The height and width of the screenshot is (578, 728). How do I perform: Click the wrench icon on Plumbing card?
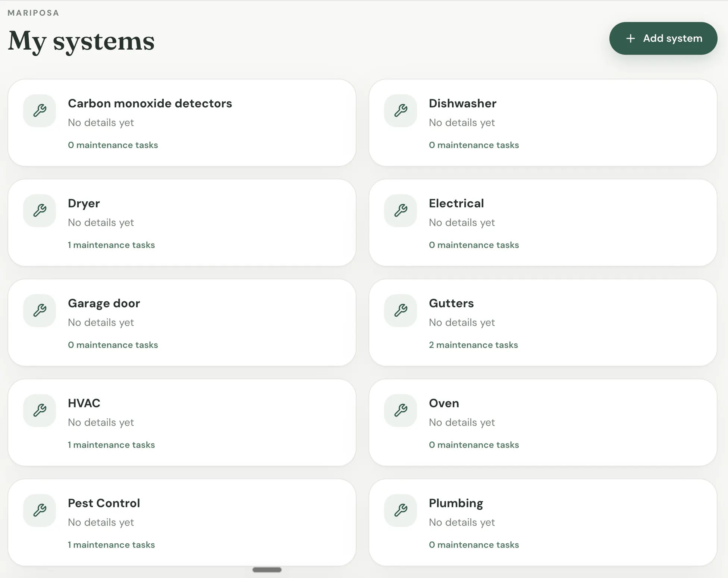tap(401, 511)
